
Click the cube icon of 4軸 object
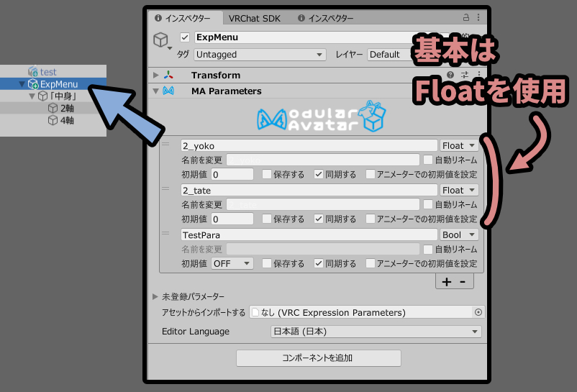tap(53, 120)
